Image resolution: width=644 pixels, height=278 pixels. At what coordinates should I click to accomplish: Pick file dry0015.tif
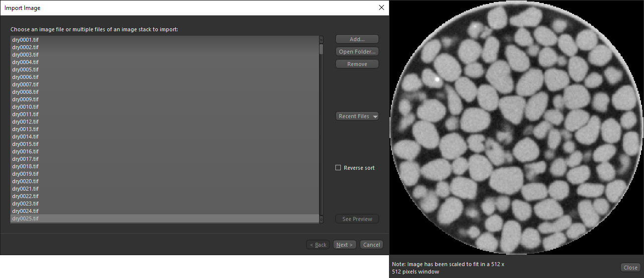tap(25, 144)
